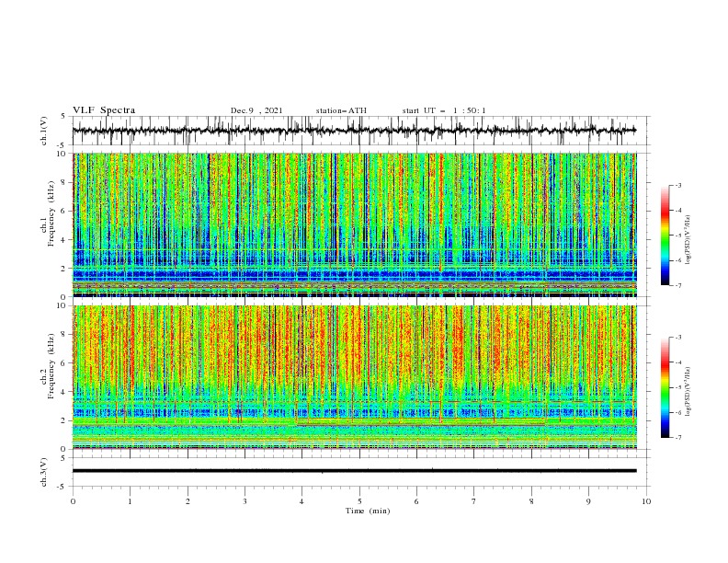Click time axis tick label "9"
This screenshot has width=728, height=563.
click(588, 501)
